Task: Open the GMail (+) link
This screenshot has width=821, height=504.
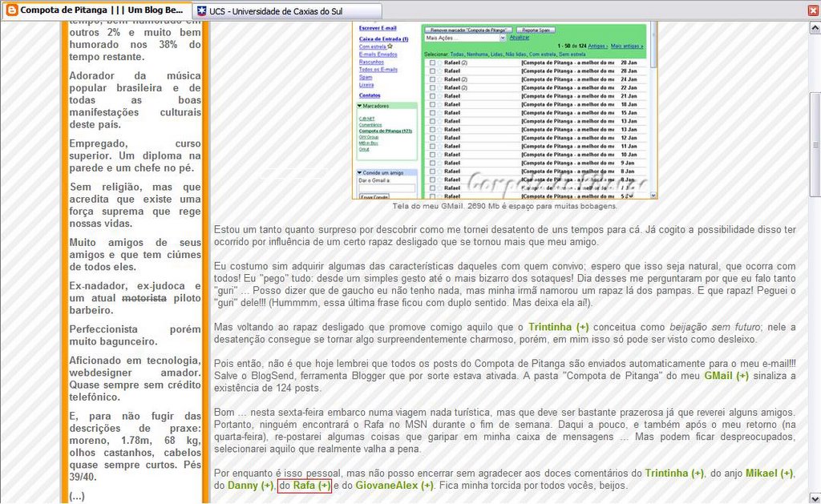Action: point(726,376)
